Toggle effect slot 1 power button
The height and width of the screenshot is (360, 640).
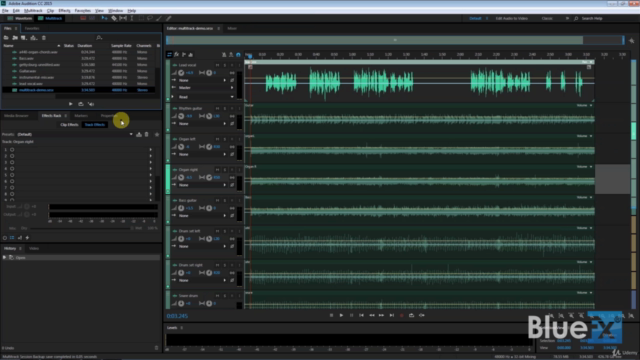[x=12, y=150]
